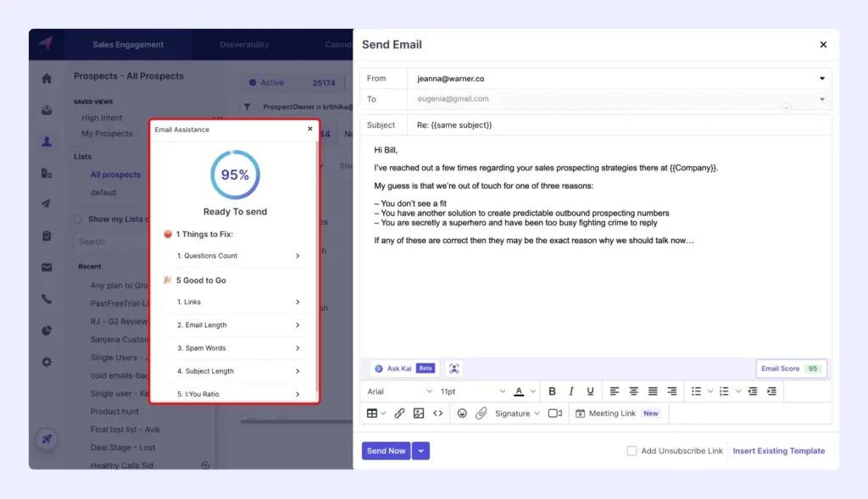
Task: Check the Show my Lists checkbox
Action: point(77,219)
